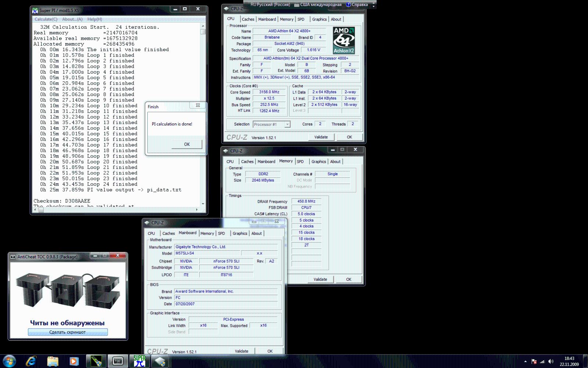The height and width of the screenshot is (368, 588).
Task: Open the Action Center flag icon
Action: click(534, 361)
